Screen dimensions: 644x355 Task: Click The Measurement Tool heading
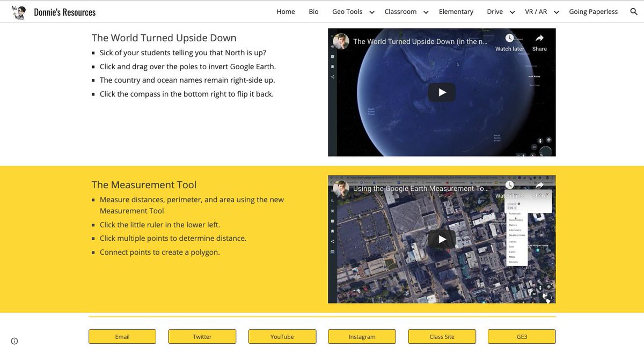(x=144, y=185)
